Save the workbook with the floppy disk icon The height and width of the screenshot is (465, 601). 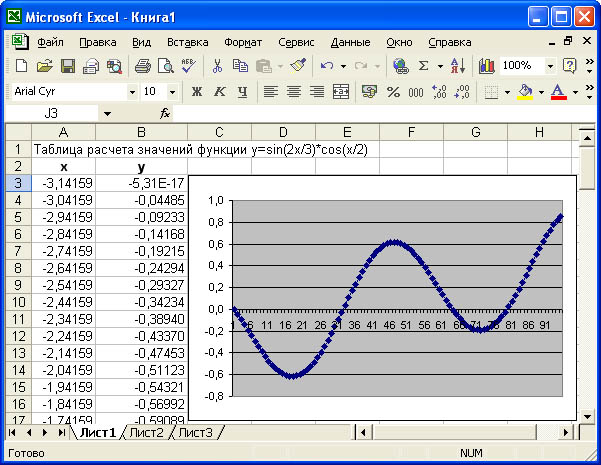coord(68,66)
